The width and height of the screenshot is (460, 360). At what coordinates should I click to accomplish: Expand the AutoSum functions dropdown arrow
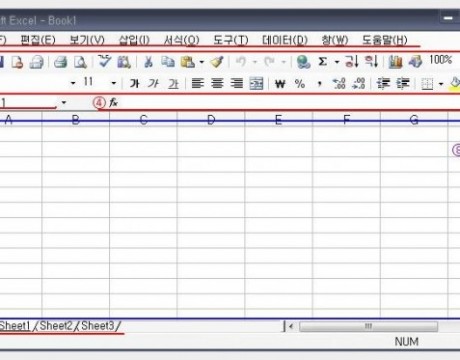(337, 62)
